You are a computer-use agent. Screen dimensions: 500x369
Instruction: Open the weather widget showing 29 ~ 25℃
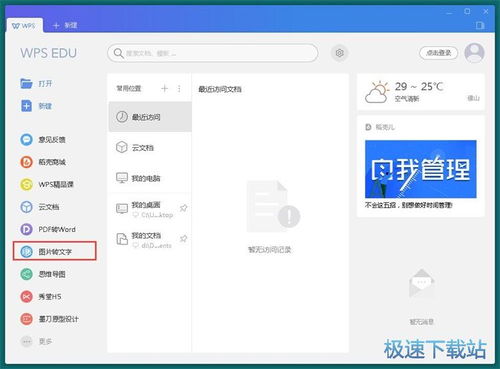[421, 92]
